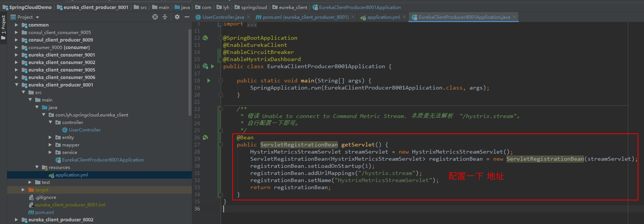The width and height of the screenshot is (644, 224).
Task: Click eureka_client in the navigation breadcrumb
Action: point(290,7)
